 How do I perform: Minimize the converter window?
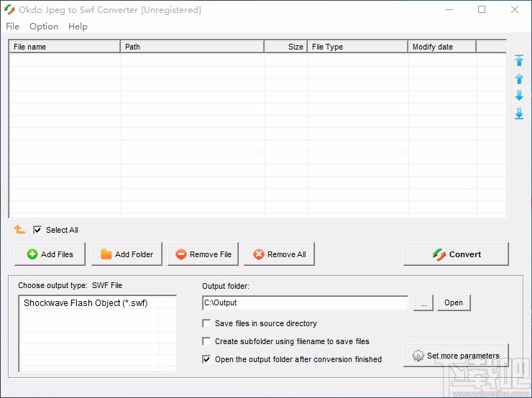click(449, 9)
